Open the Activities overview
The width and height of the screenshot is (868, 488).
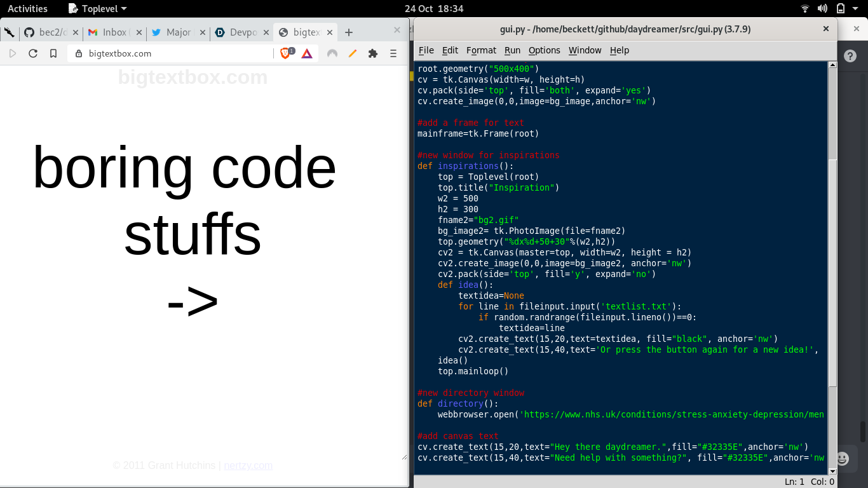27,8
